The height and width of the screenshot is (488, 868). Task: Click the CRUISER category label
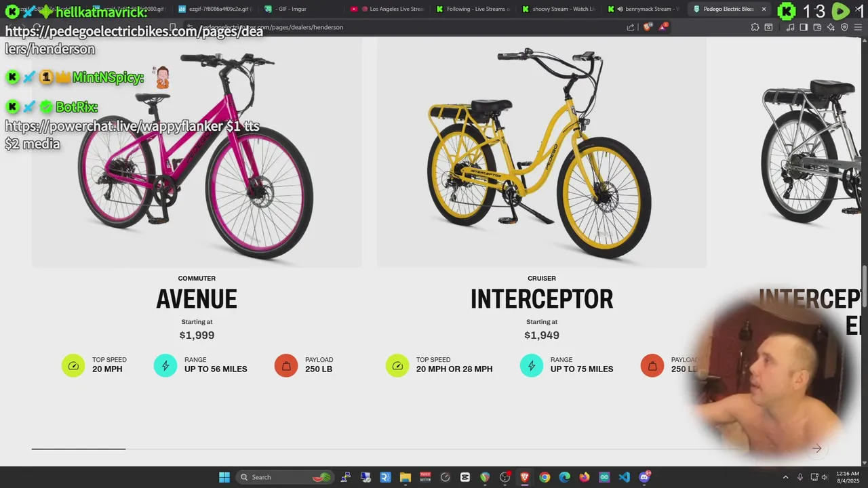pyautogui.click(x=542, y=279)
